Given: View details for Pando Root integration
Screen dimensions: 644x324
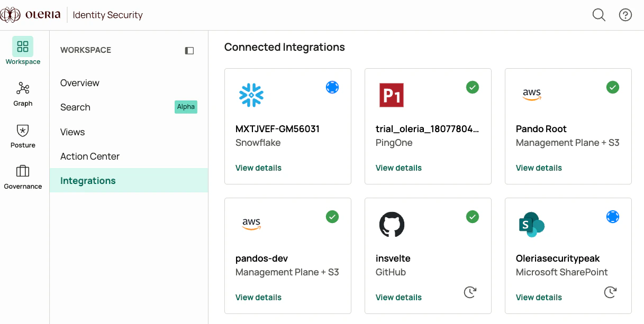Looking at the screenshot, I should click(539, 168).
